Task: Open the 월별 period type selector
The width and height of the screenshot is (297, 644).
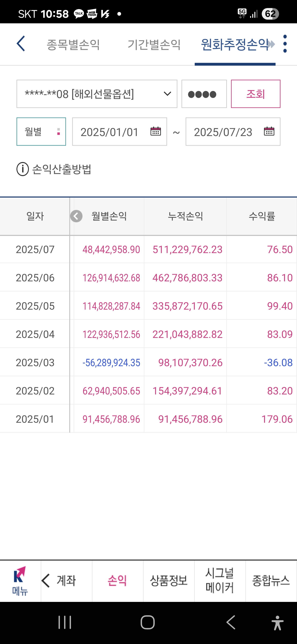Action: coord(41,131)
